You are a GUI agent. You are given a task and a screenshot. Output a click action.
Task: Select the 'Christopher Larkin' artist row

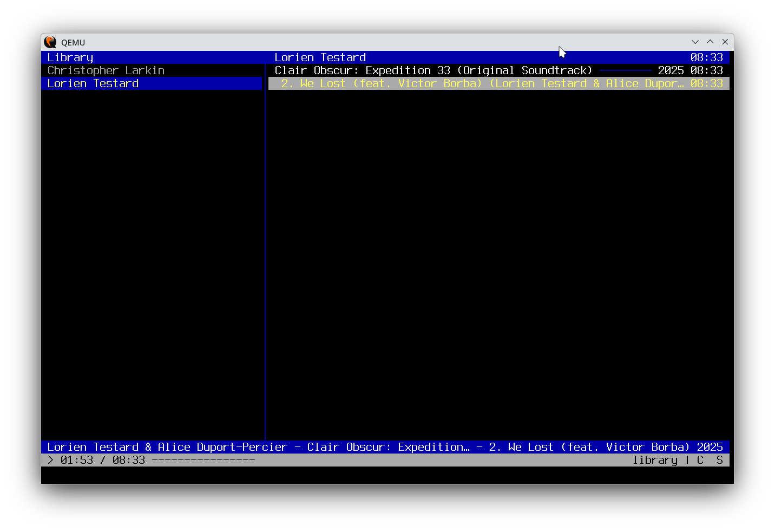coord(152,70)
